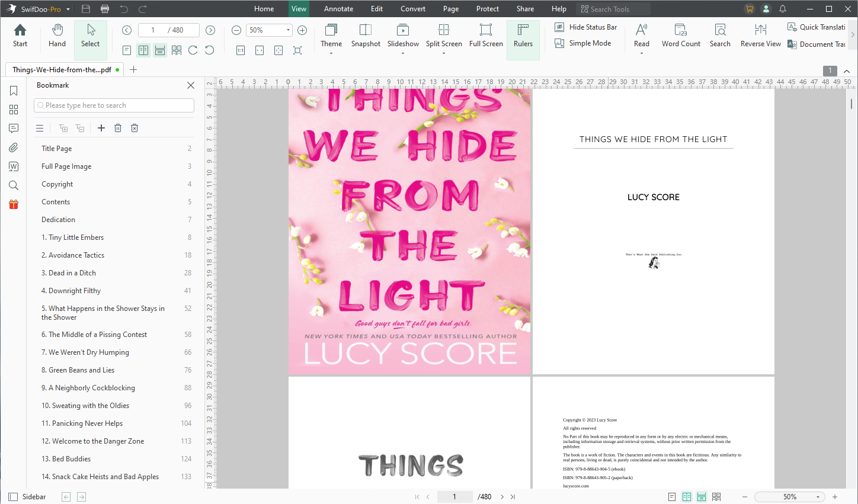Delete all bookmarks icon
This screenshot has width=858, height=504.
[135, 128]
